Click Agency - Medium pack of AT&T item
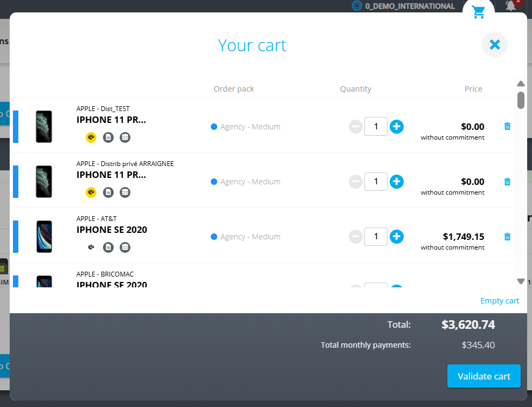This screenshot has width=532, height=407. pyautogui.click(x=246, y=237)
